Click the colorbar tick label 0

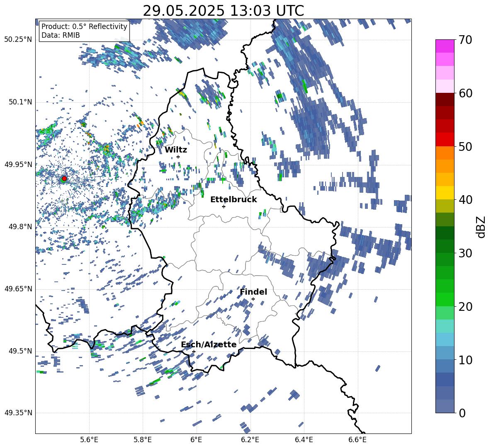coord(462,413)
